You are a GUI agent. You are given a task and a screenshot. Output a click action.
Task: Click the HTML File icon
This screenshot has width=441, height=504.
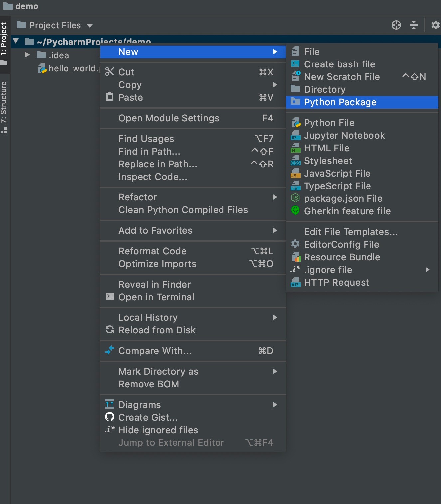(x=295, y=148)
